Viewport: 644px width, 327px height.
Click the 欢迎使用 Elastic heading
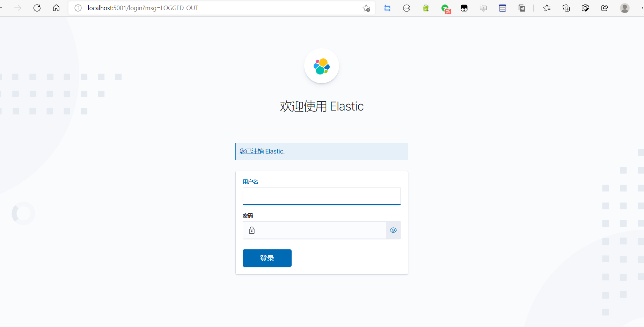coord(322,106)
